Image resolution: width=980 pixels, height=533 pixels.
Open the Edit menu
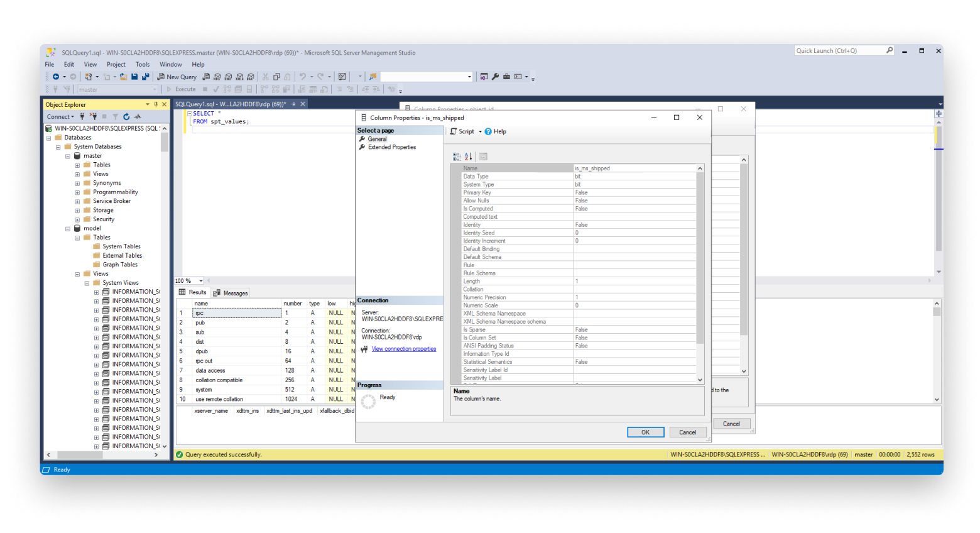[69, 64]
